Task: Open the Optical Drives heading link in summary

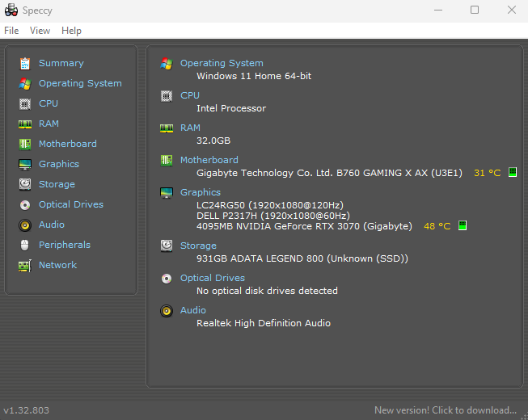Action: click(x=212, y=278)
